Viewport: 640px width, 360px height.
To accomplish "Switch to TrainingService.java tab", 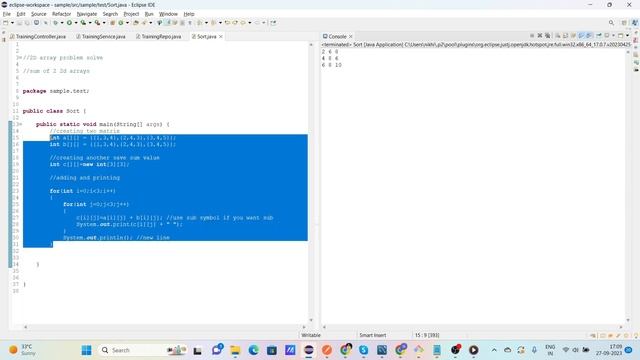I will pyautogui.click(x=101, y=36).
